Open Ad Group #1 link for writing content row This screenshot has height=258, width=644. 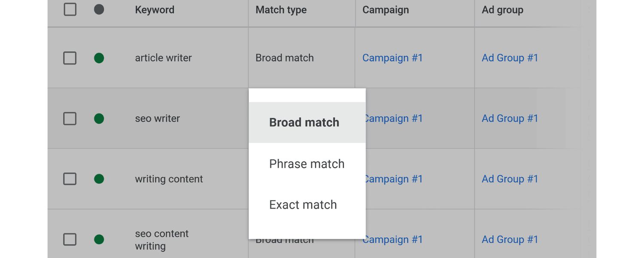pos(510,179)
